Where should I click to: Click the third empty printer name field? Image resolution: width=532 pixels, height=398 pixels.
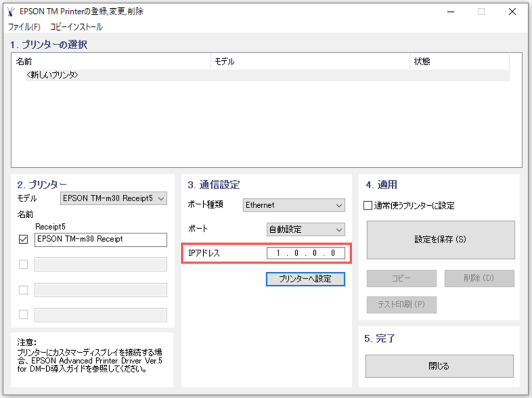point(101,290)
